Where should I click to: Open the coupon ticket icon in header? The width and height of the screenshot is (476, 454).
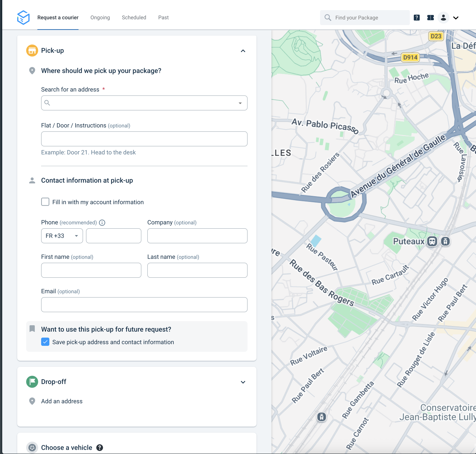[x=430, y=18]
